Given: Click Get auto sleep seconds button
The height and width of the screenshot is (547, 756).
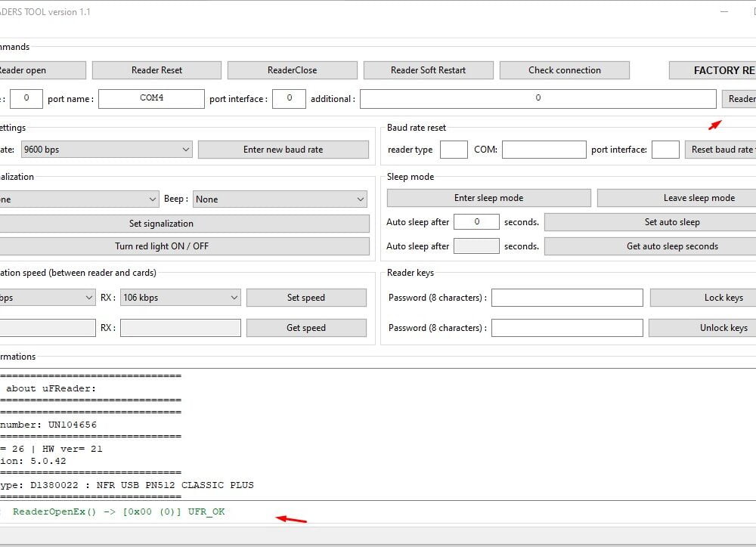Looking at the screenshot, I should tap(650, 246).
